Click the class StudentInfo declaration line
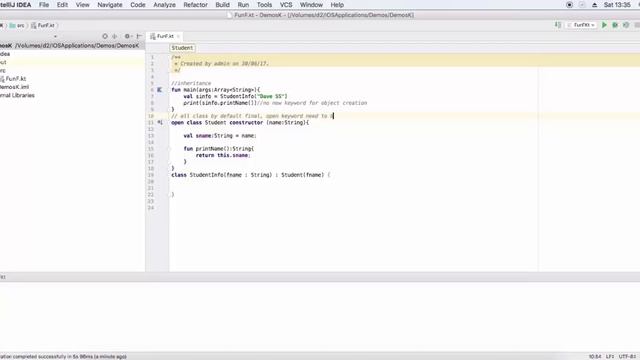 tap(251, 175)
